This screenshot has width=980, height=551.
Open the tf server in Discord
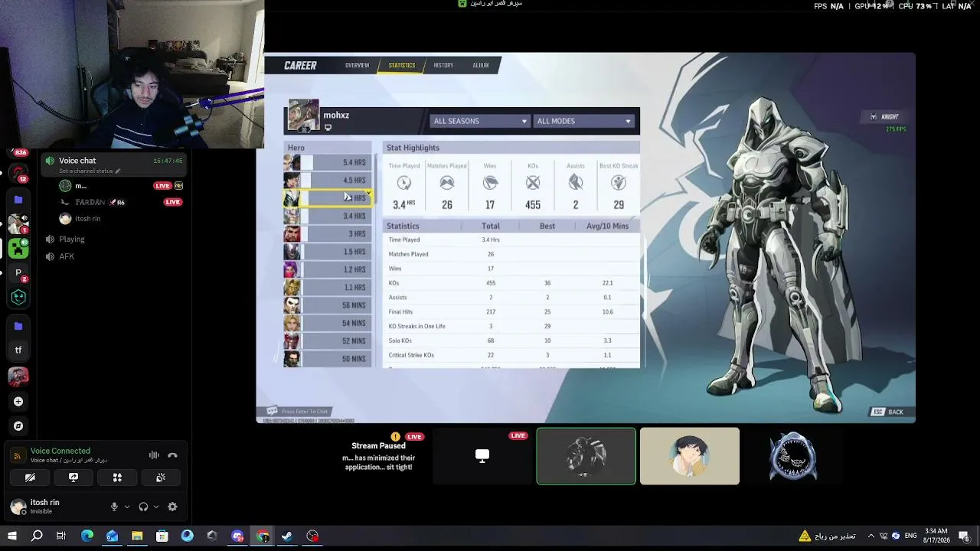tap(18, 350)
